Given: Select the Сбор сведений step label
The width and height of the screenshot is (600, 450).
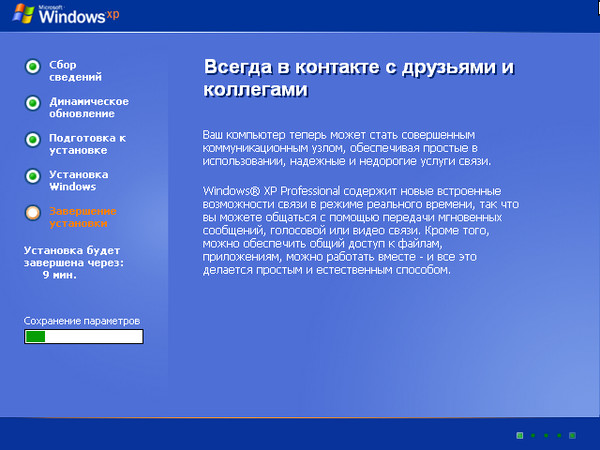Looking at the screenshot, I should tap(75, 71).
